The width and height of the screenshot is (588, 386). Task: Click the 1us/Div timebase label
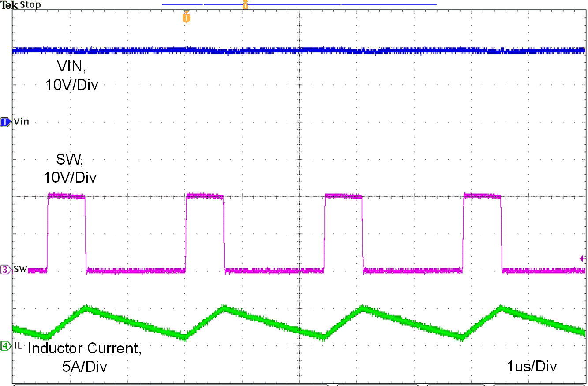532,367
